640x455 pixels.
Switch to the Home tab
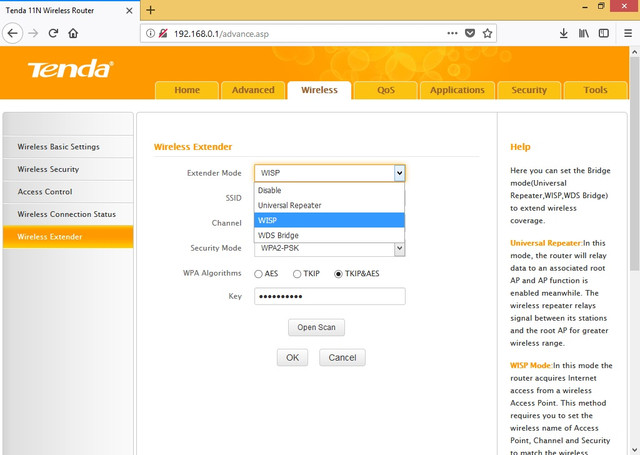coord(187,90)
